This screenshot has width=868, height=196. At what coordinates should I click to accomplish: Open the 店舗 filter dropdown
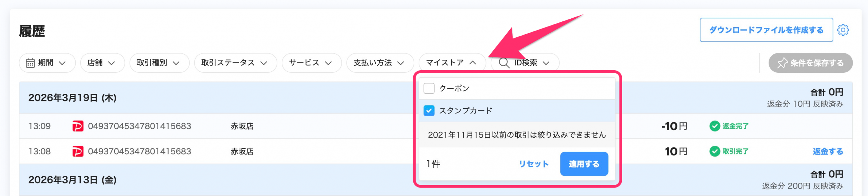pos(102,63)
